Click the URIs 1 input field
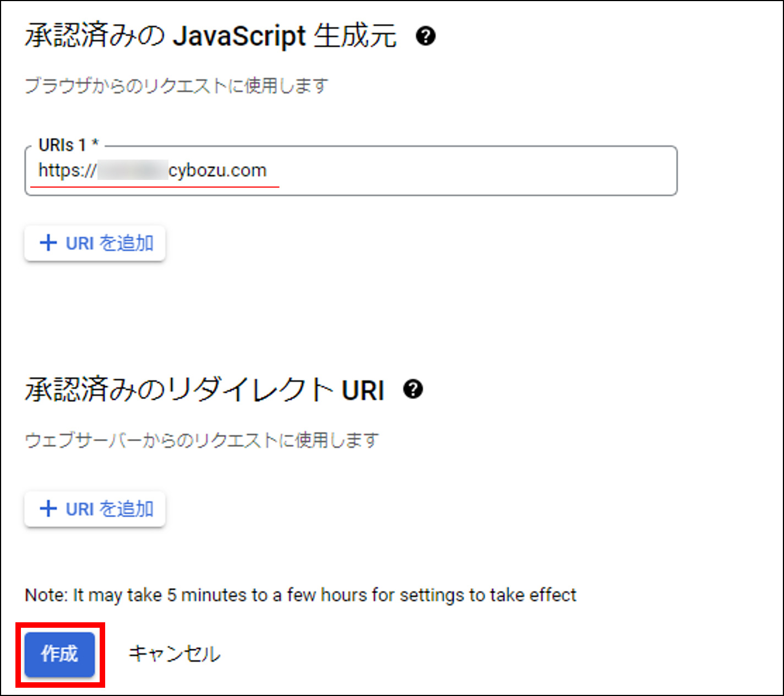This screenshot has width=784, height=696. [x=351, y=171]
